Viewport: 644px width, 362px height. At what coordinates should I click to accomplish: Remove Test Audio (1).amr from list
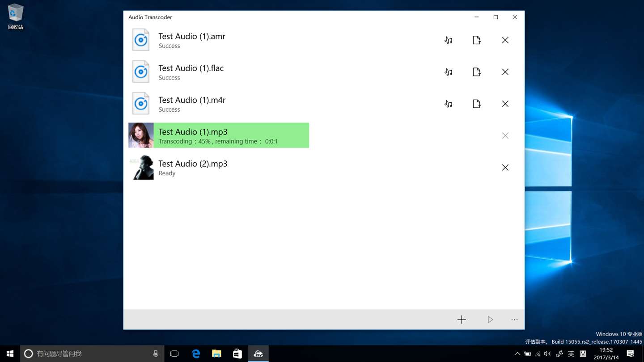(505, 40)
